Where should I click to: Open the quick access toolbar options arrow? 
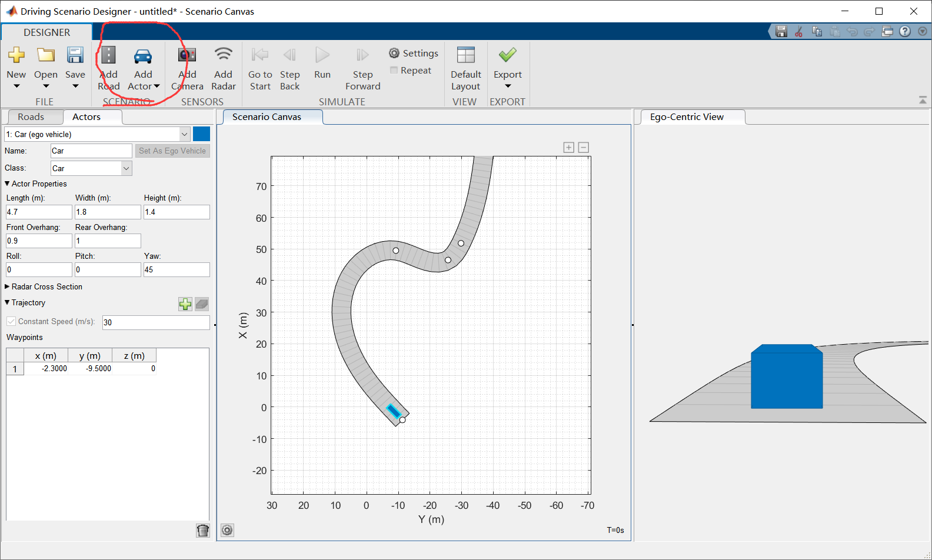point(922,32)
